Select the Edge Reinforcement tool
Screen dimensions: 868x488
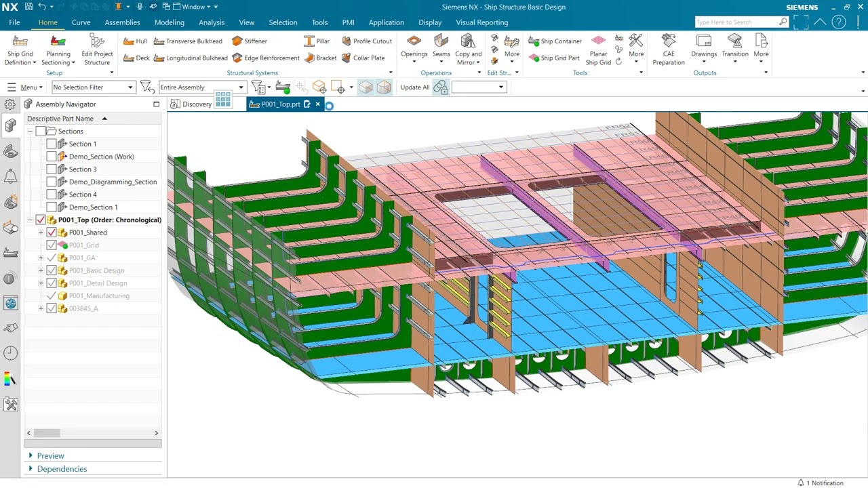point(237,58)
